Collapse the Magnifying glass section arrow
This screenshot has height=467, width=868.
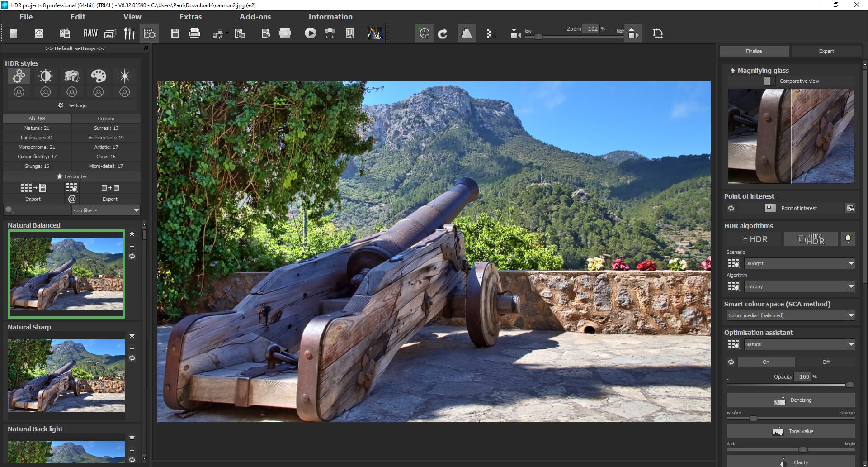coord(732,71)
